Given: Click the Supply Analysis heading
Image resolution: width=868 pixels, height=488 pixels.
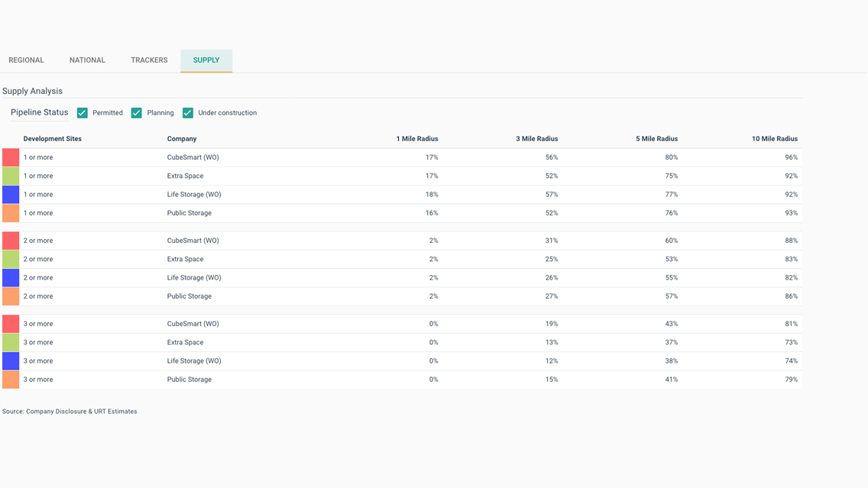Looking at the screenshot, I should pos(32,92).
